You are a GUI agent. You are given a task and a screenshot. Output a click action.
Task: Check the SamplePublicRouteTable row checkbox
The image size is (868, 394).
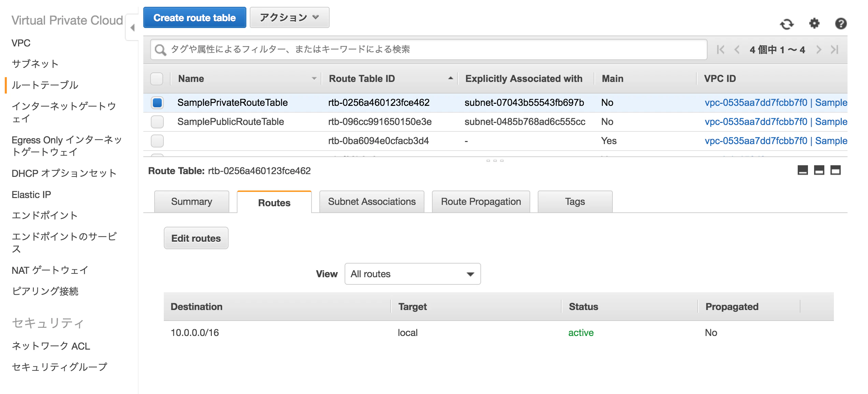[x=157, y=122]
